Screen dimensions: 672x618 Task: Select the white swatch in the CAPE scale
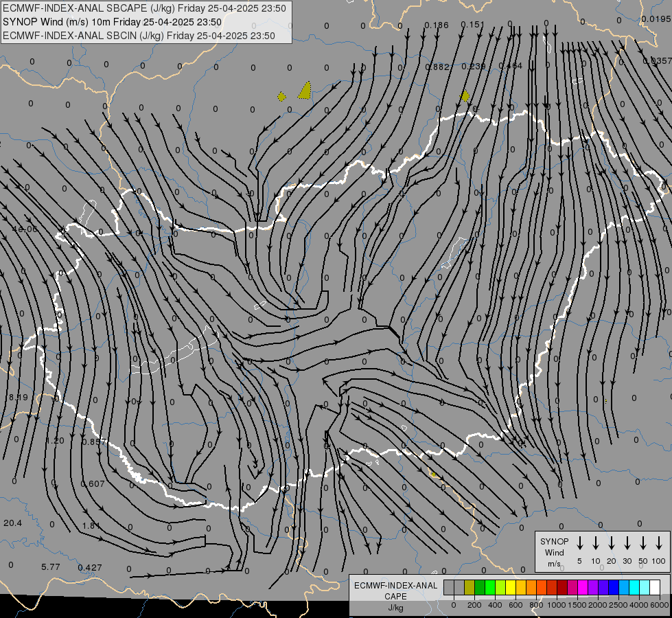(x=655, y=587)
